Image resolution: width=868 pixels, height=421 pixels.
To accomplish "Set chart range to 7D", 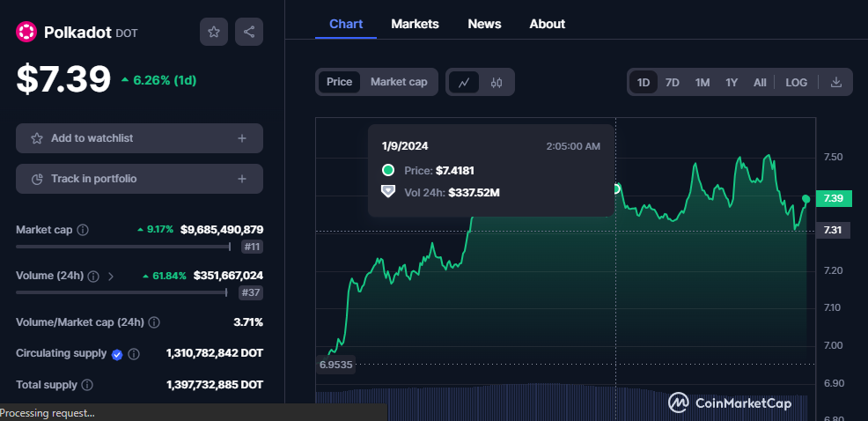I will pyautogui.click(x=672, y=83).
